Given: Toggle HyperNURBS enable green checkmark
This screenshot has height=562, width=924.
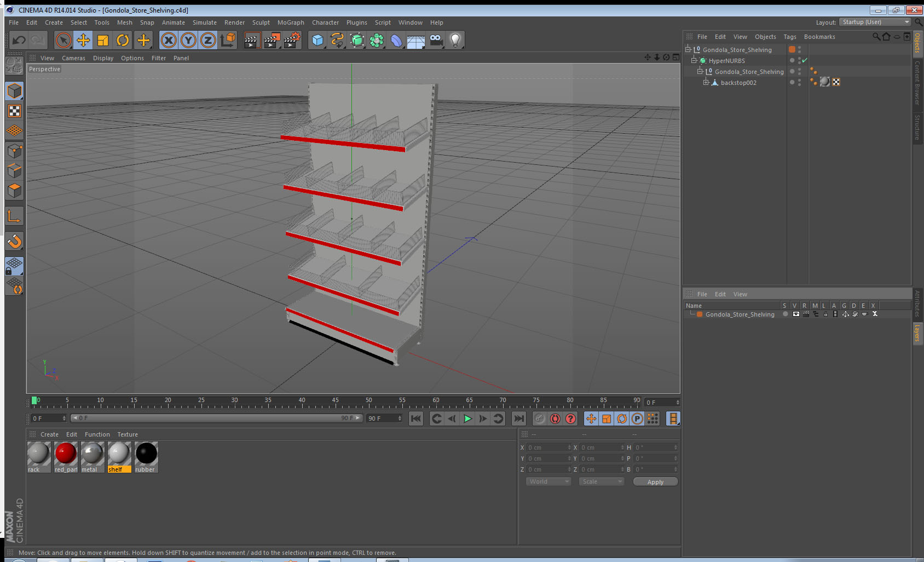Looking at the screenshot, I should click(805, 61).
